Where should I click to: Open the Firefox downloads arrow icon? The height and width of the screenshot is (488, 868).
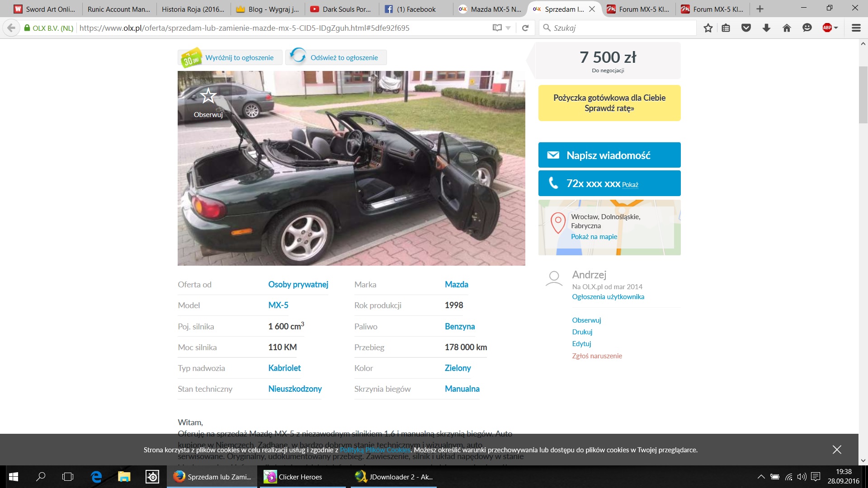pyautogui.click(x=766, y=28)
